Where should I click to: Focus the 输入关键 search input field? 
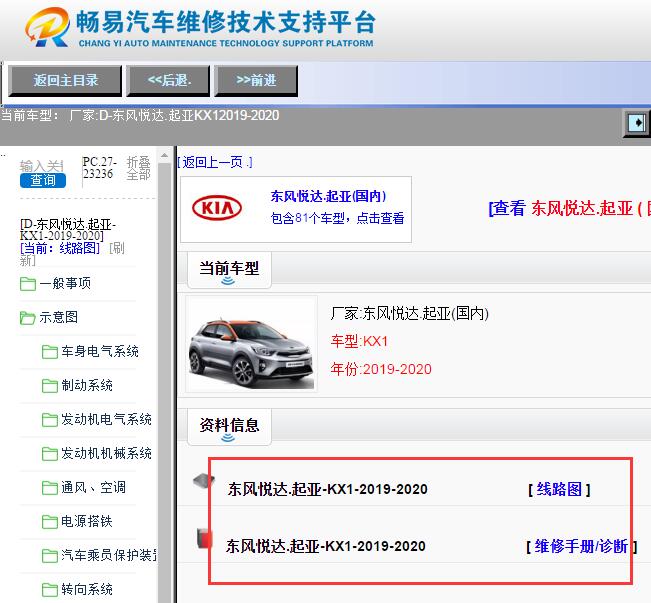(x=42, y=166)
